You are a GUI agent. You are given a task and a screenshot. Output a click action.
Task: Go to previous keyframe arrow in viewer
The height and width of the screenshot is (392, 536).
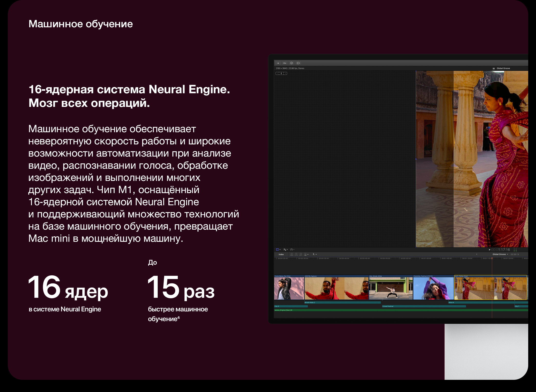point(277,73)
